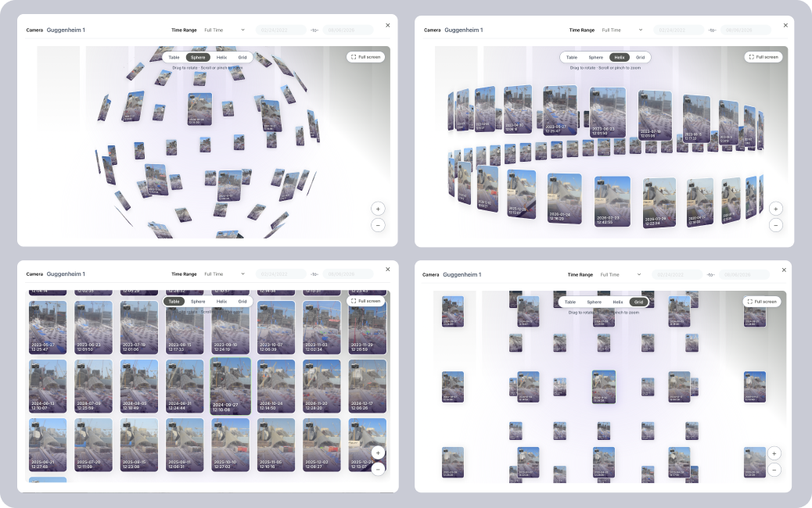
Task: Select thumbnail 2023-10-07 in Table view
Action: pyautogui.click(x=276, y=327)
